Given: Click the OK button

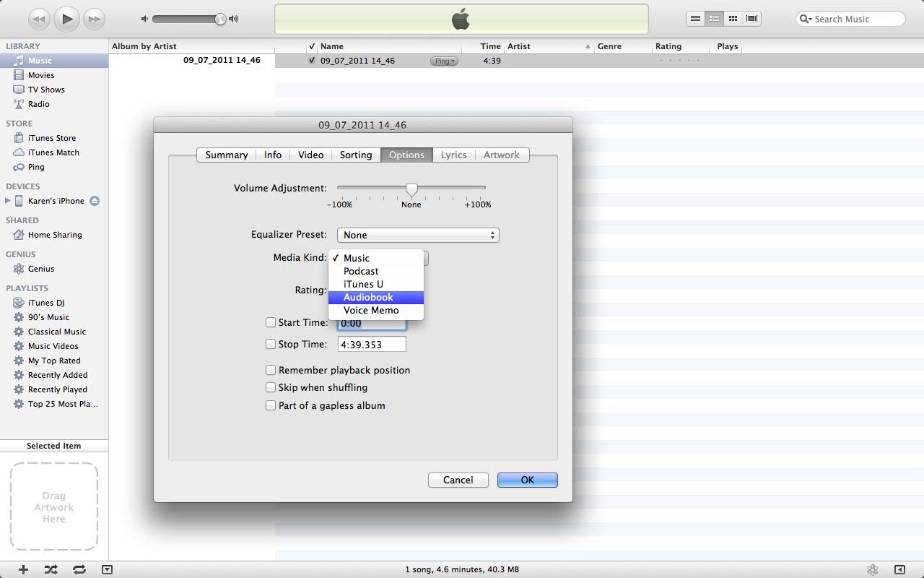Looking at the screenshot, I should coord(528,480).
